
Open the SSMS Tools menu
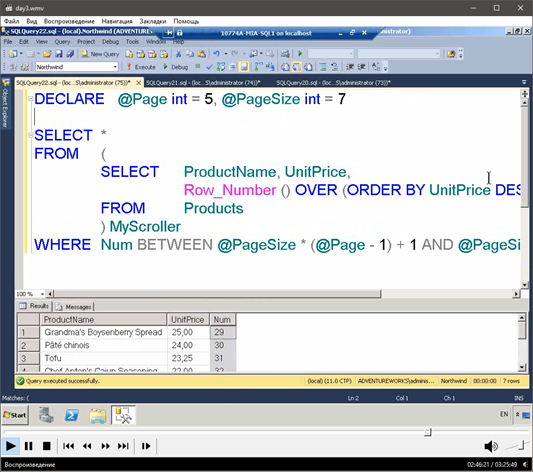132,42
